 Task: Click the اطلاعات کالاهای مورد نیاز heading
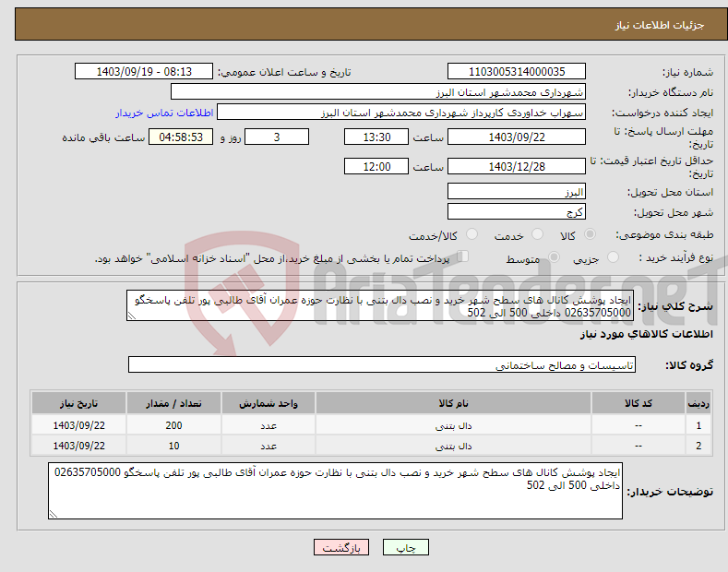click(646, 334)
